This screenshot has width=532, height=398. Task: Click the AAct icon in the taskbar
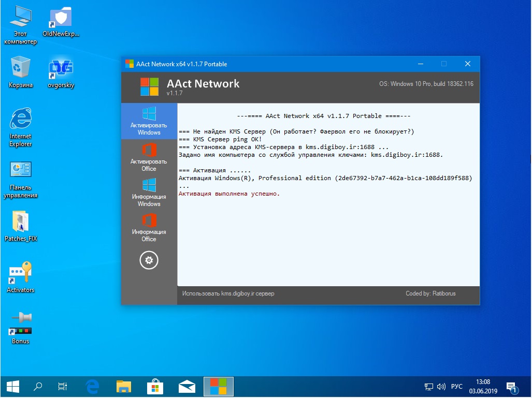[218, 386]
